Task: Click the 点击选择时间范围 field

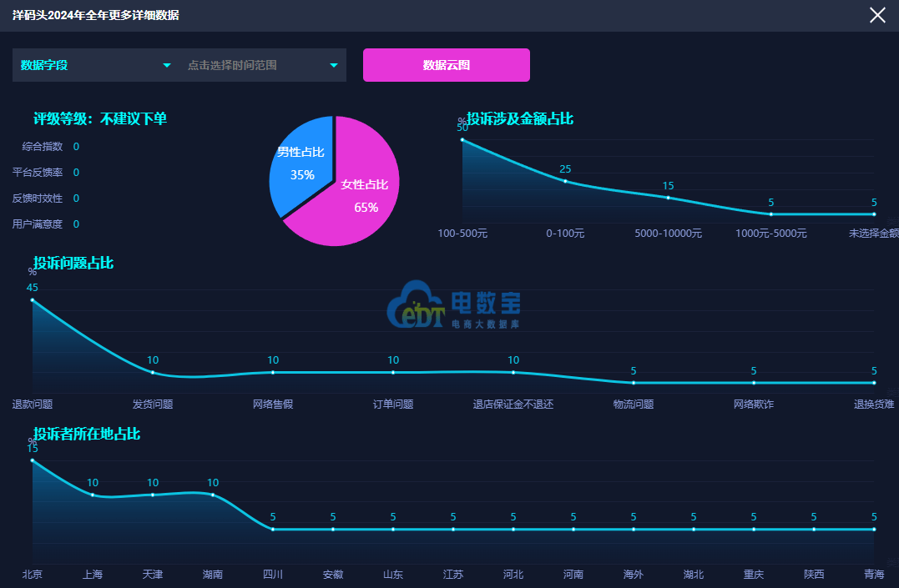Action: (x=250, y=65)
